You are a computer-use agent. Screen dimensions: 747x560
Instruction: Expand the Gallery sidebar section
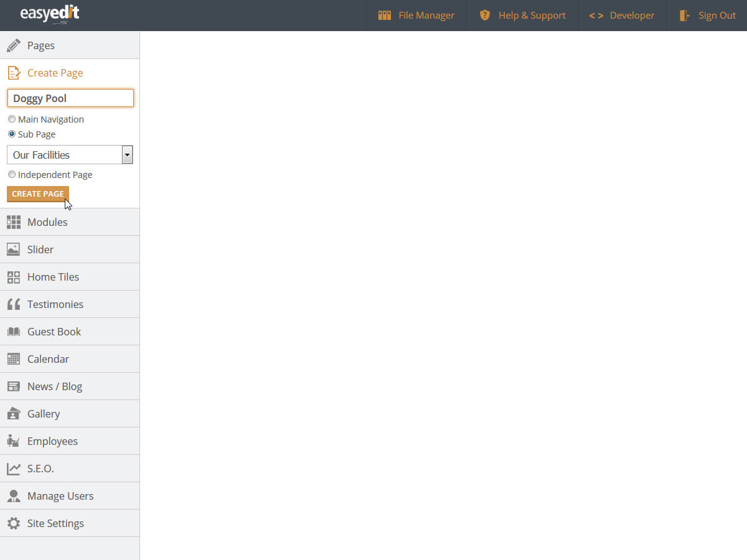[x=44, y=414]
